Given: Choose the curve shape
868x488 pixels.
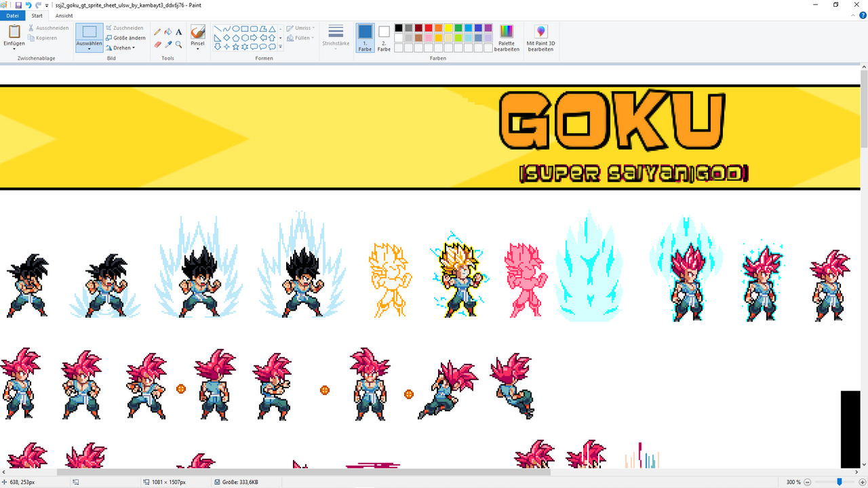Looking at the screenshot, I should [x=226, y=29].
